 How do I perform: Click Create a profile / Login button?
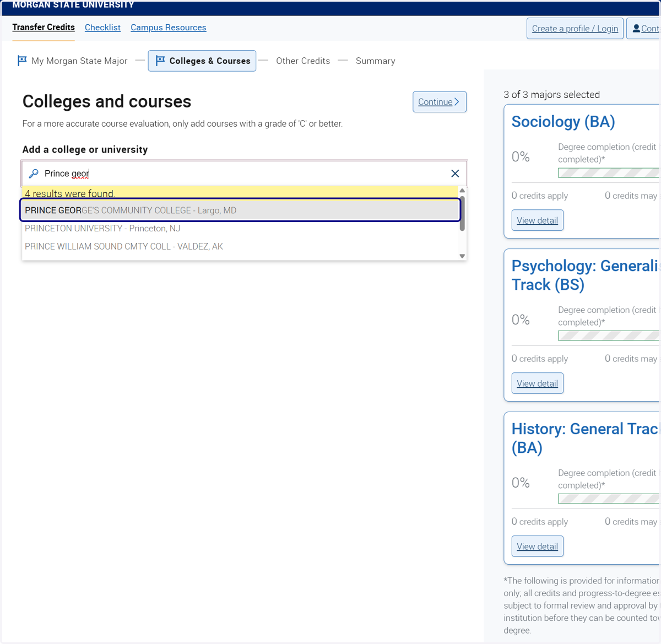575,29
